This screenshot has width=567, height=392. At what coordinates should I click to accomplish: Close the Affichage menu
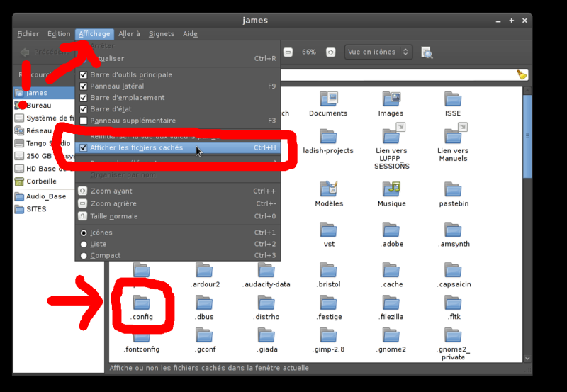(x=94, y=33)
